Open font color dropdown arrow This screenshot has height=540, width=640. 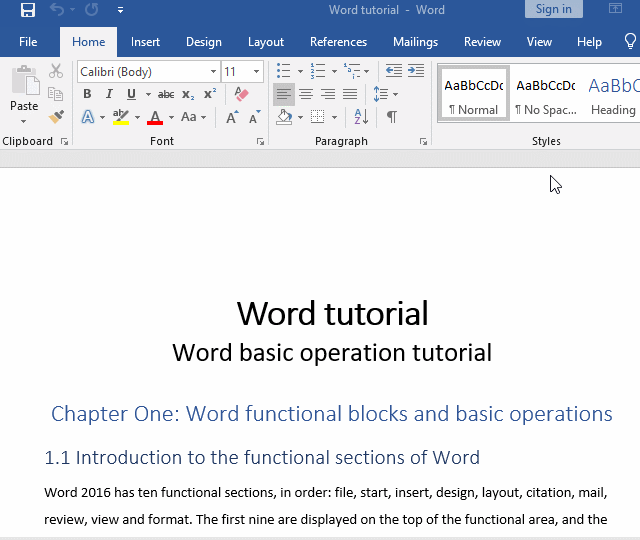pos(171,118)
